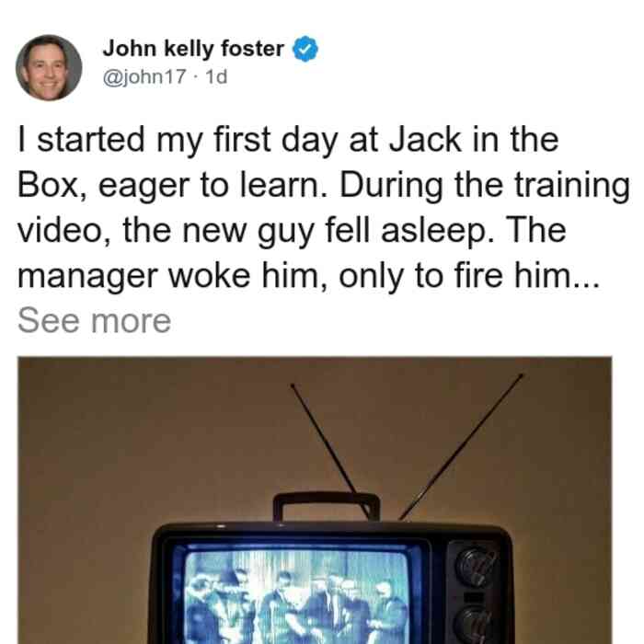Click the "manager woke him" text

click(168, 276)
